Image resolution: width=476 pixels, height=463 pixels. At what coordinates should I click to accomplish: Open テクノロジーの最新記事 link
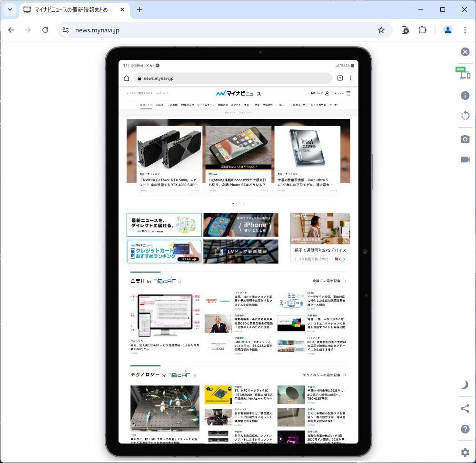pyautogui.click(x=325, y=375)
